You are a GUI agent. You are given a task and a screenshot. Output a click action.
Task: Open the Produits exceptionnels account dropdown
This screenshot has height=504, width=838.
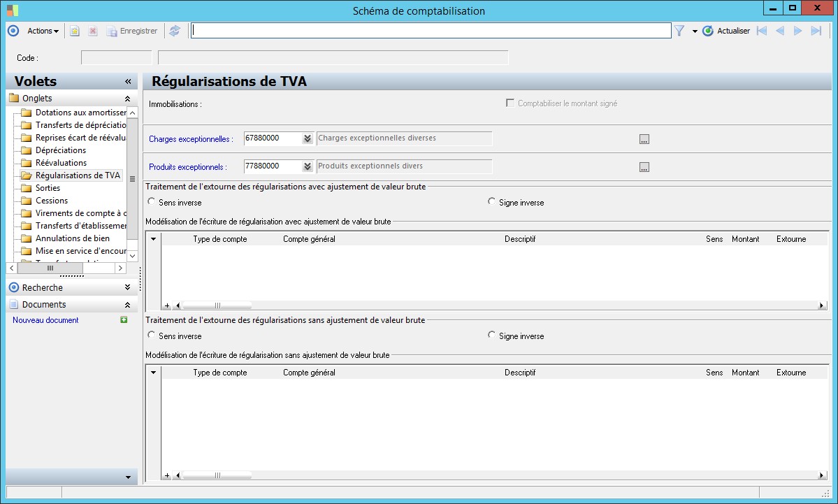(308, 166)
